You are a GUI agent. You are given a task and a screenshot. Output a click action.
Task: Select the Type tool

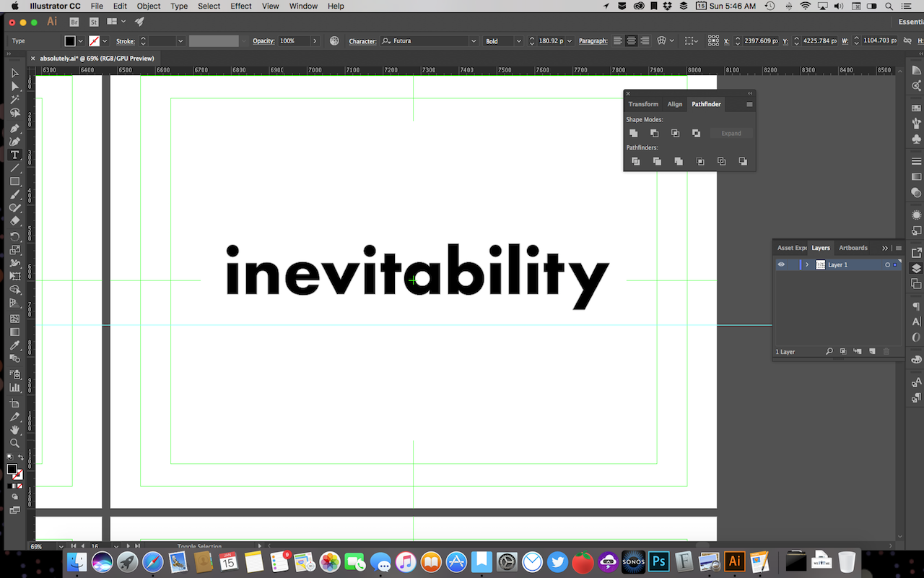[x=14, y=155]
